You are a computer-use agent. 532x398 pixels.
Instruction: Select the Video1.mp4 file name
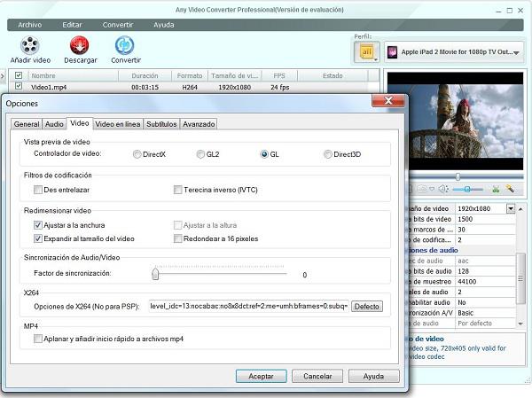pyautogui.click(x=49, y=87)
